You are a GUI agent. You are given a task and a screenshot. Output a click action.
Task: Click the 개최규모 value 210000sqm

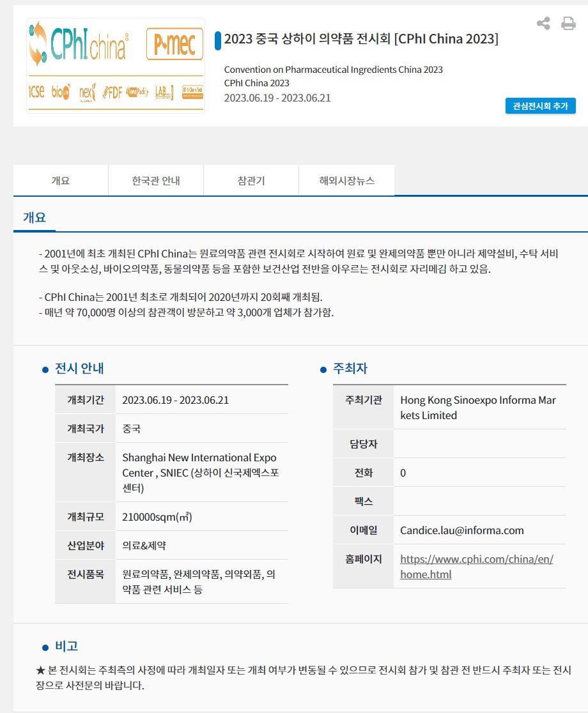point(157,517)
